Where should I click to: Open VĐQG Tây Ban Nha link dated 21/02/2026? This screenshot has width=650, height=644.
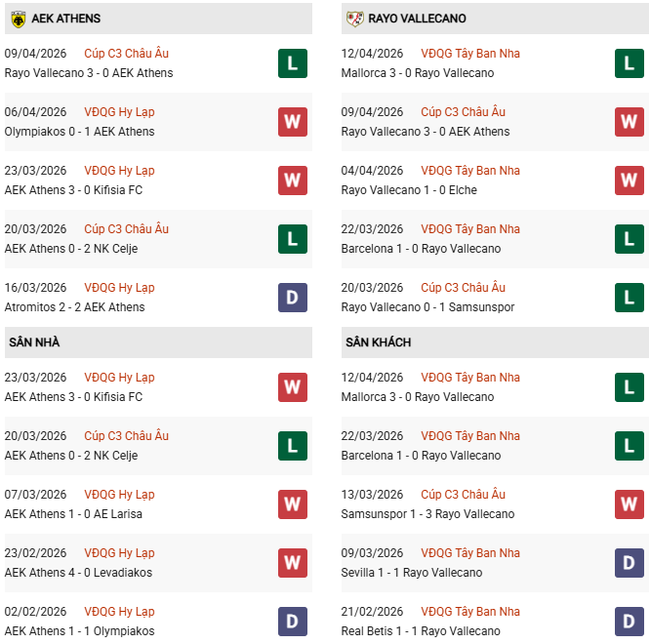pos(470,612)
